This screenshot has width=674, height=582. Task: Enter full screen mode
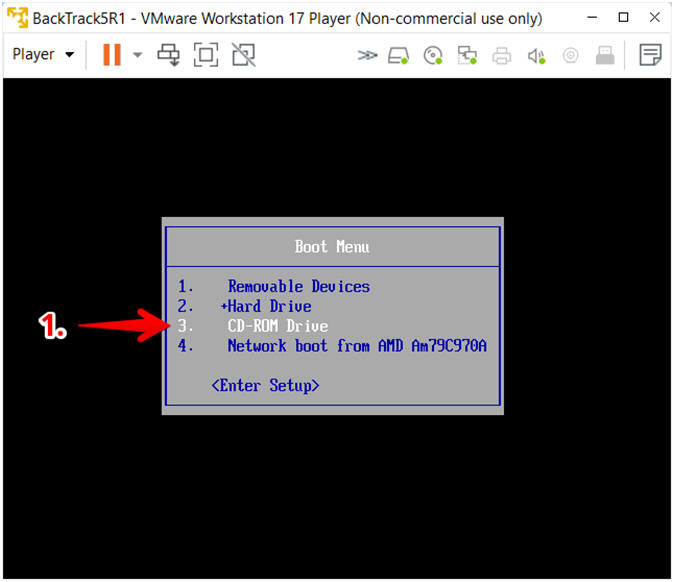point(206,55)
